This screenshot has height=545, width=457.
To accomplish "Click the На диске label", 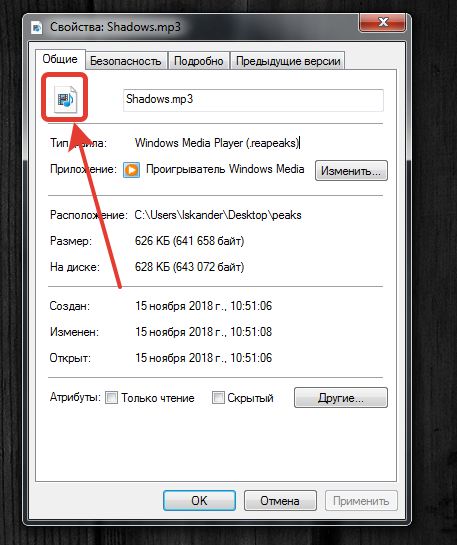I will coord(75,267).
